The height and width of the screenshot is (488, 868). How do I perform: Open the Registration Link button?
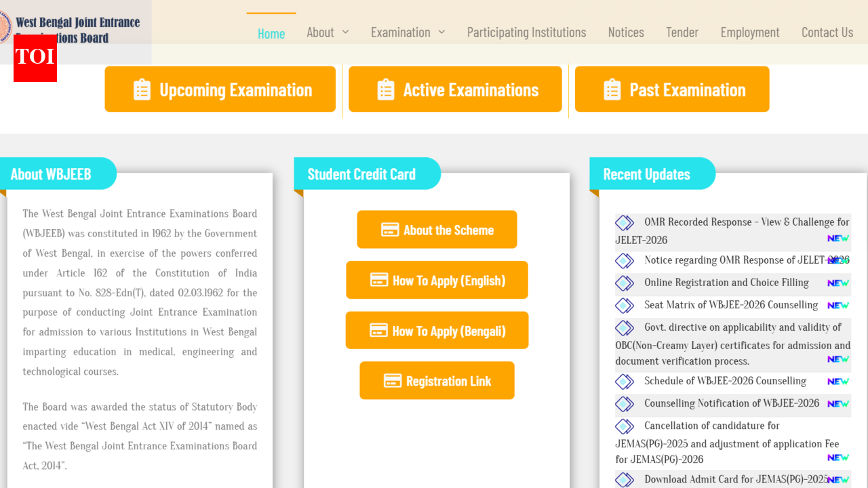(x=437, y=380)
